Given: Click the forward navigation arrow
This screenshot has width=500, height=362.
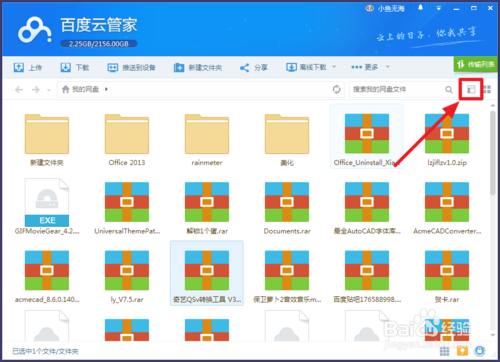Looking at the screenshot, I should 36,89.
